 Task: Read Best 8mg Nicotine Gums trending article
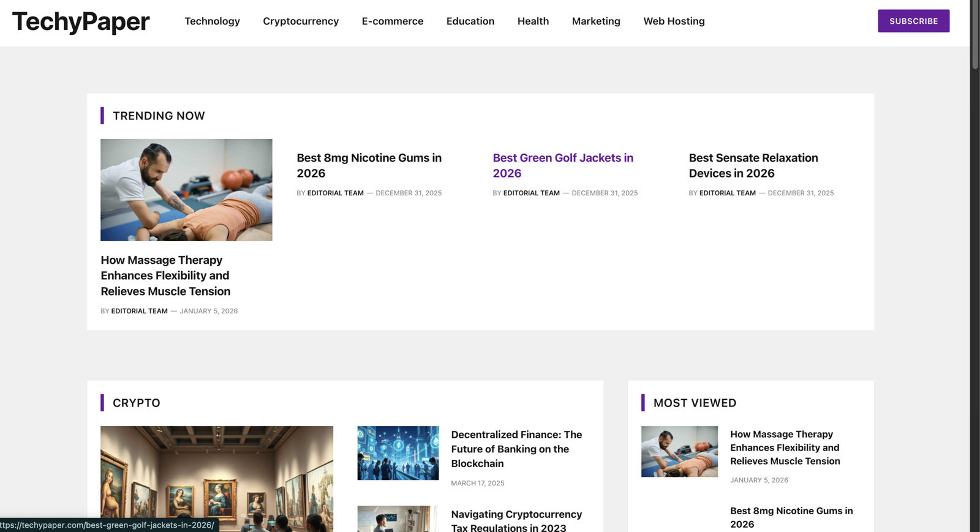tap(369, 165)
